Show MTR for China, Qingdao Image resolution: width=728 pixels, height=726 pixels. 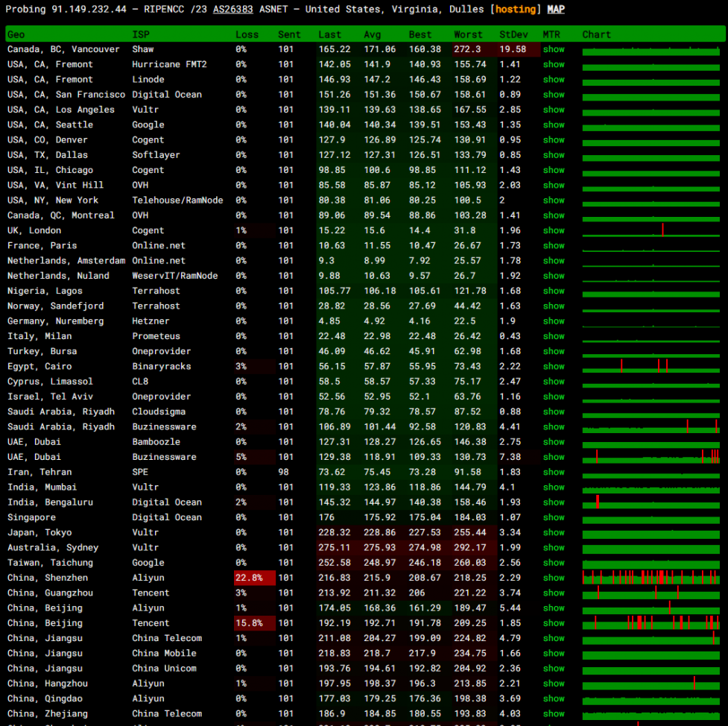tap(554, 698)
